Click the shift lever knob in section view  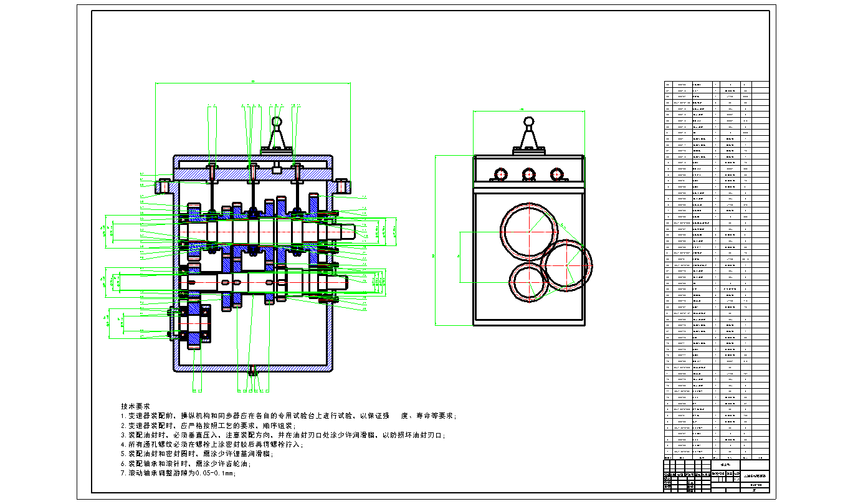(277, 121)
